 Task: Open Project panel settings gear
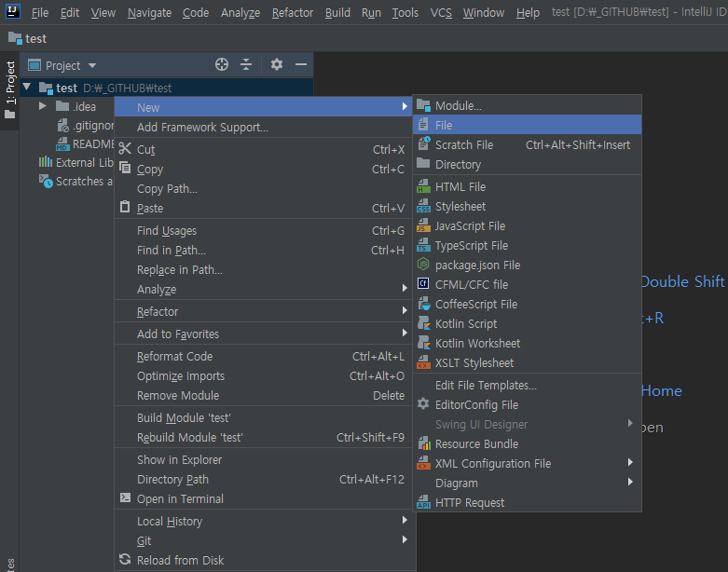pyautogui.click(x=277, y=64)
